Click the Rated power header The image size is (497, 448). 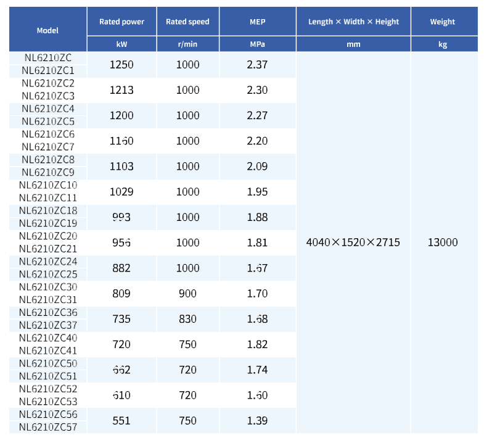pyautogui.click(x=121, y=22)
